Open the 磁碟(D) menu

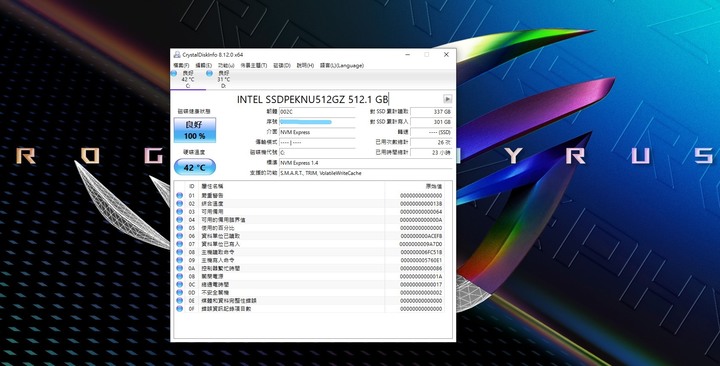282,66
